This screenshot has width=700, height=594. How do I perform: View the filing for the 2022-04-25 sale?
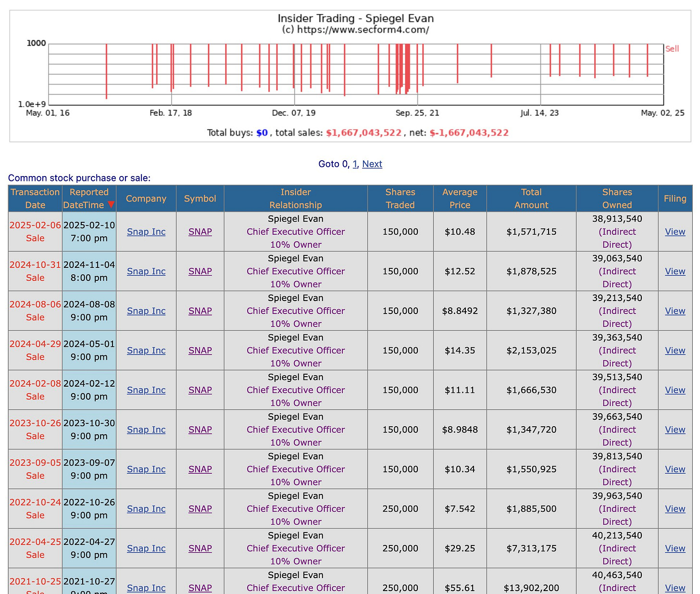point(675,548)
